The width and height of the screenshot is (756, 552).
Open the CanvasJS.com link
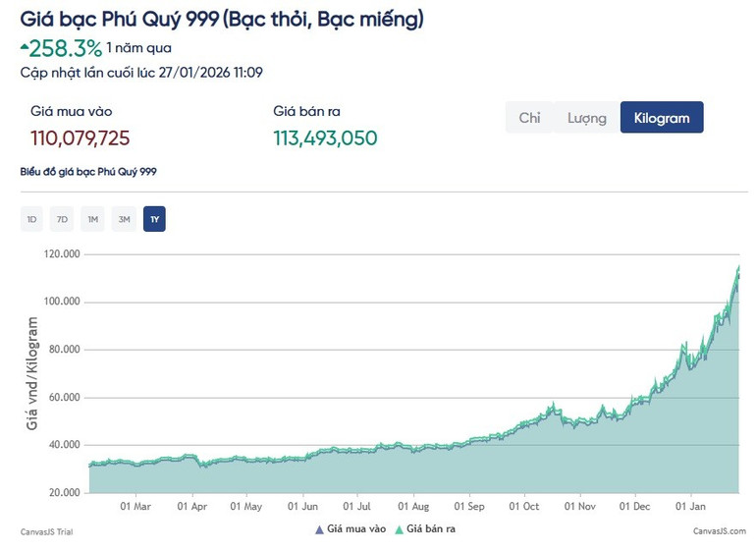(x=722, y=531)
